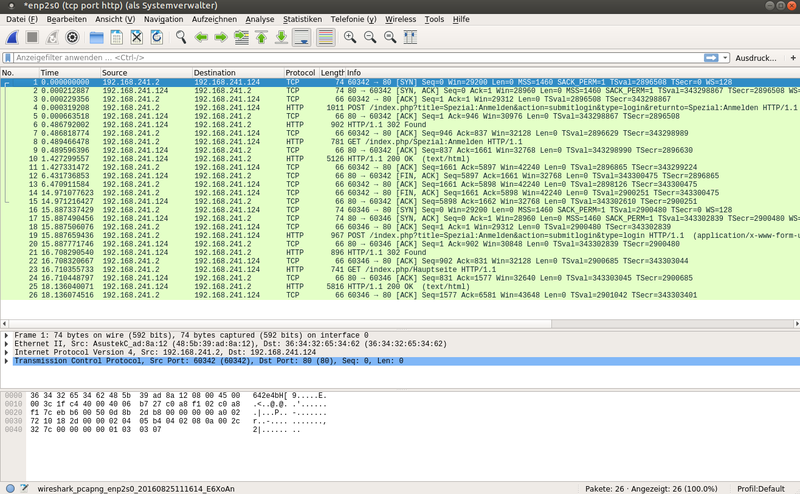This screenshot has width=800, height=494.
Task: Click the display filter input field
Action: pos(350,58)
